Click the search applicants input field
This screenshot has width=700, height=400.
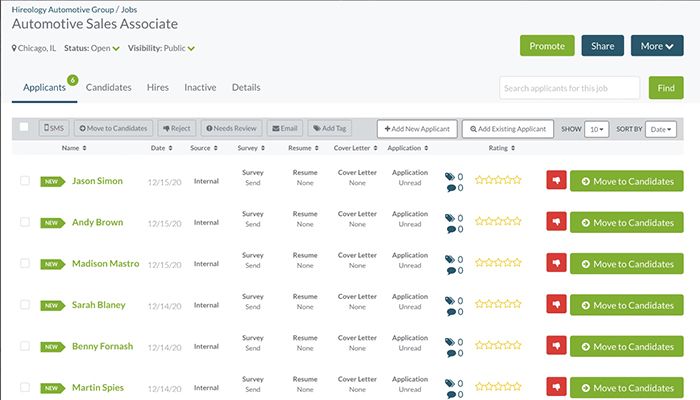pyautogui.click(x=569, y=88)
